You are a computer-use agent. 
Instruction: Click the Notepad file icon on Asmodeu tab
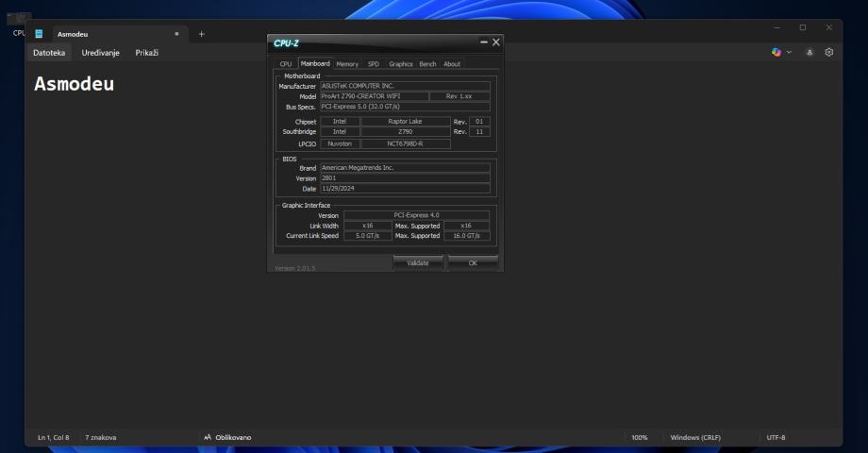(x=39, y=34)
